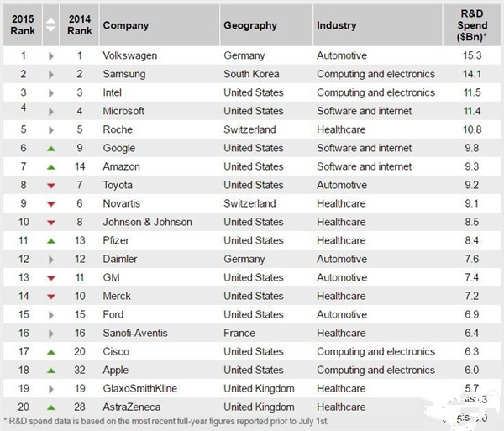
Task: Select the Microsoft company name
Action: pos(123,111)
